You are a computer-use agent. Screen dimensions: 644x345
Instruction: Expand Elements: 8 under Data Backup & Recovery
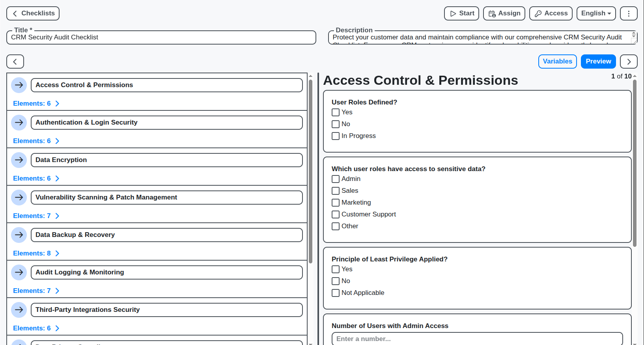click(36, 254)
